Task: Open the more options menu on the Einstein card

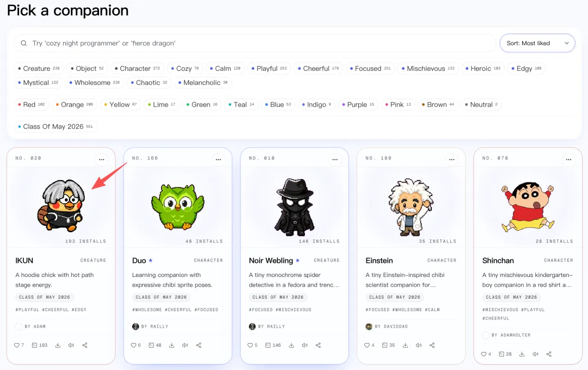Action: [451, 159]
